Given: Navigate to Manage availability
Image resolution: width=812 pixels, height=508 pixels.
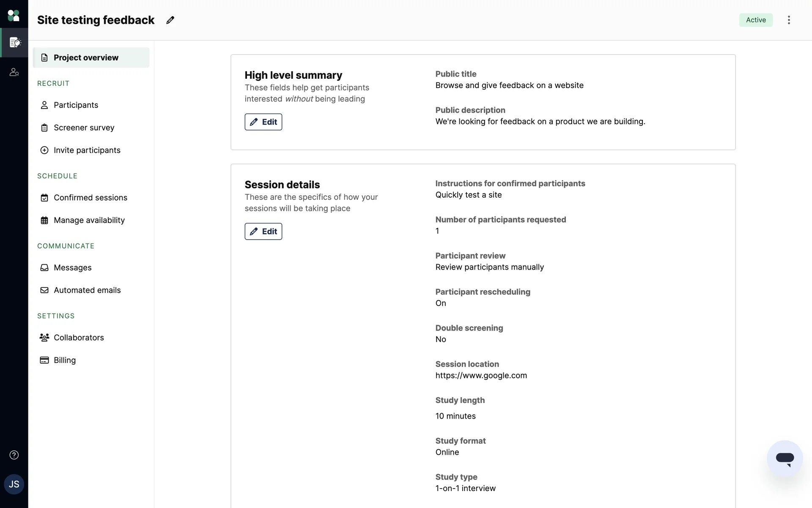Looking at the screenshot, I should (x=89, y=220).
